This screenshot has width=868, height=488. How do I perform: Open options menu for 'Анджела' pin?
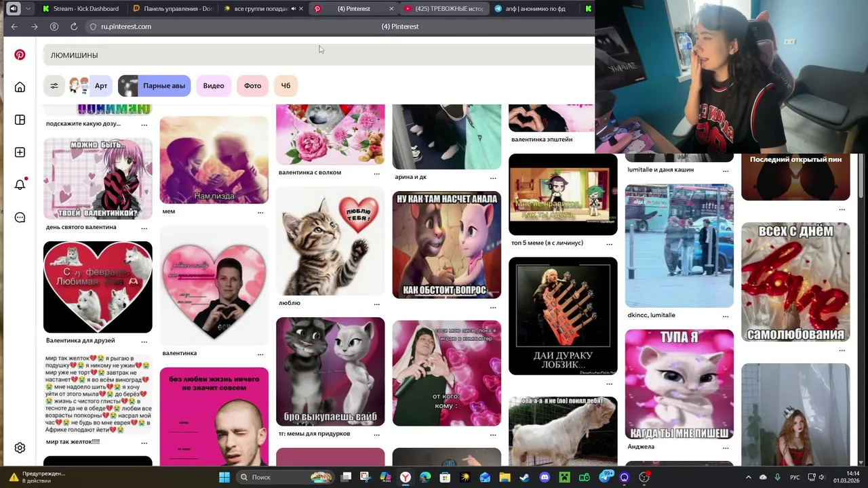click(726, 448)
